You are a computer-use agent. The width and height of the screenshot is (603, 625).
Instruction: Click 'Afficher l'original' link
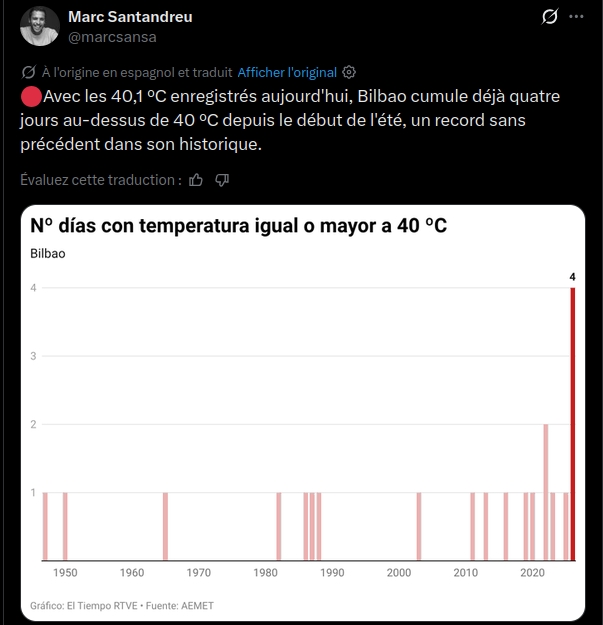click(x=287, y=73)
